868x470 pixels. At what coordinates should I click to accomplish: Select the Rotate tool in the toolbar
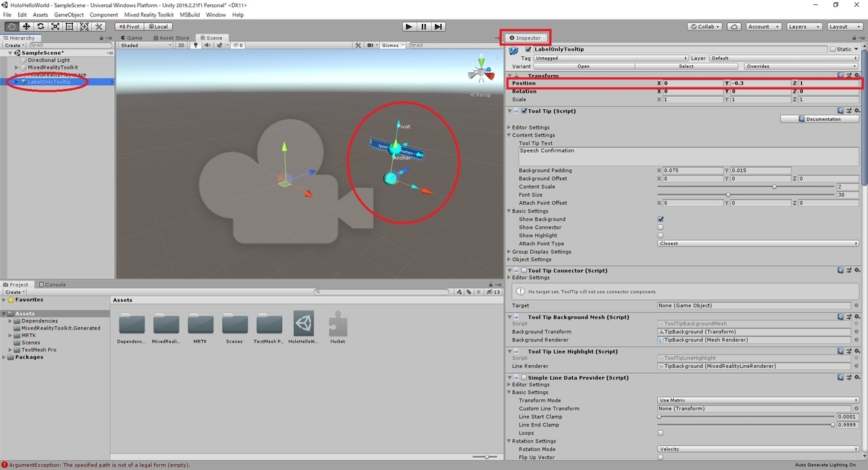click(x=41, y=26)
